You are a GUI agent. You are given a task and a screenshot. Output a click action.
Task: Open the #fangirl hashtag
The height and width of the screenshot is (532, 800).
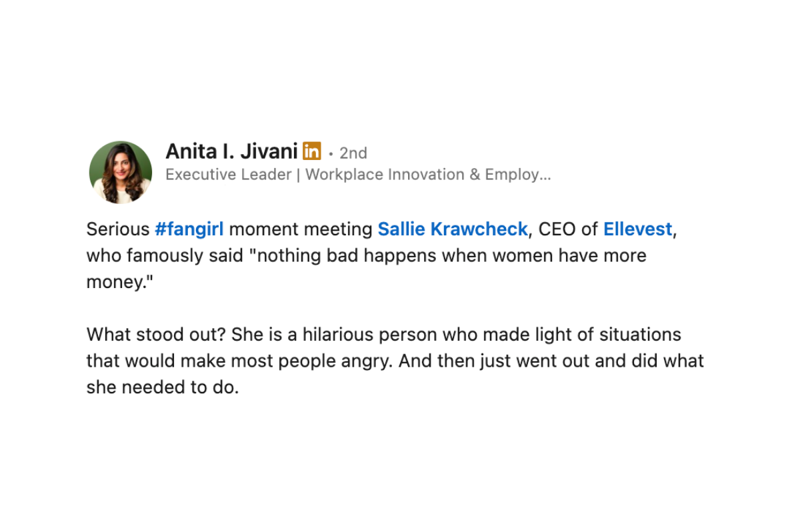click(189, 229)
